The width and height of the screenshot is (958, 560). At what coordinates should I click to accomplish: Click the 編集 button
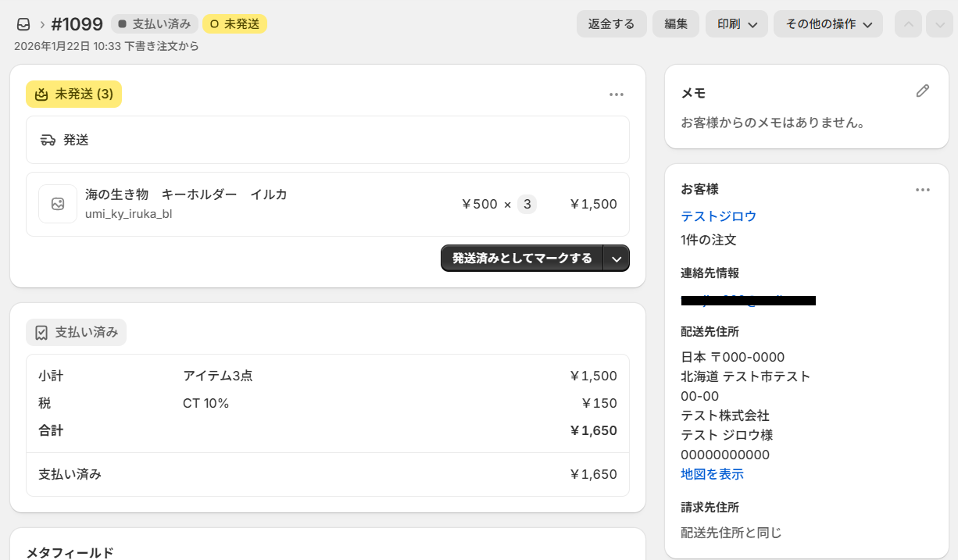pos(676,24)
